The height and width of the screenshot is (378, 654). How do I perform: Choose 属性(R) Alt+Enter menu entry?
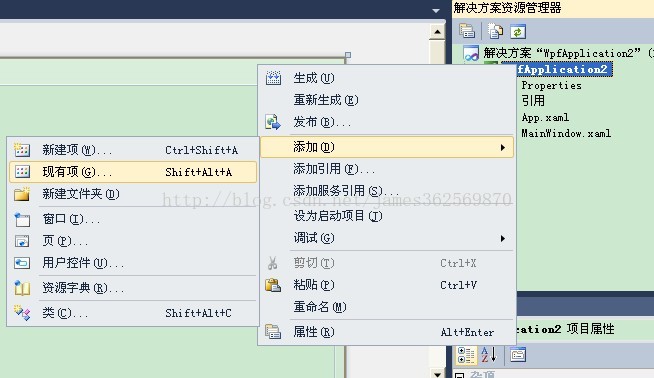[387, 332]
